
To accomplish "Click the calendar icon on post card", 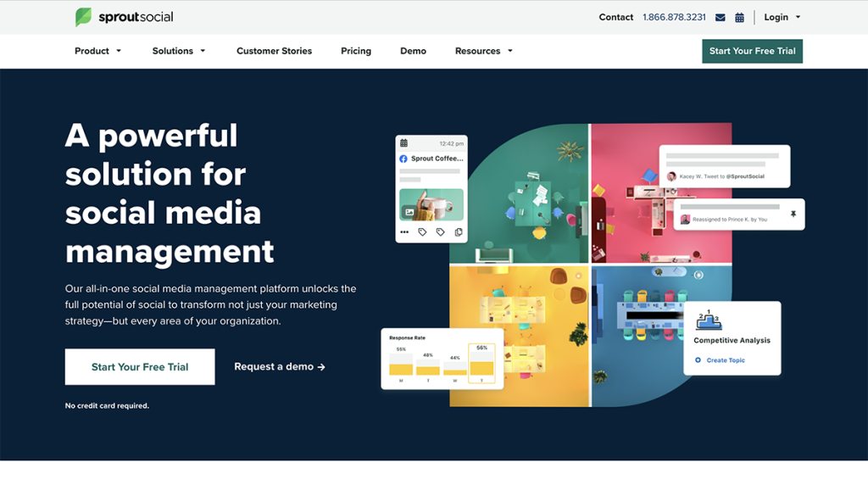I will click(x=404, y=143).
